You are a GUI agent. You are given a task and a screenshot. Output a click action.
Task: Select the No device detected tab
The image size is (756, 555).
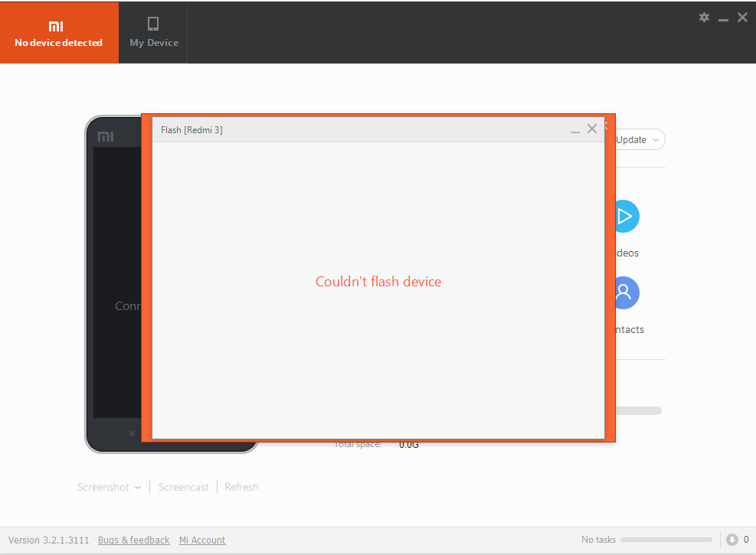59,32
